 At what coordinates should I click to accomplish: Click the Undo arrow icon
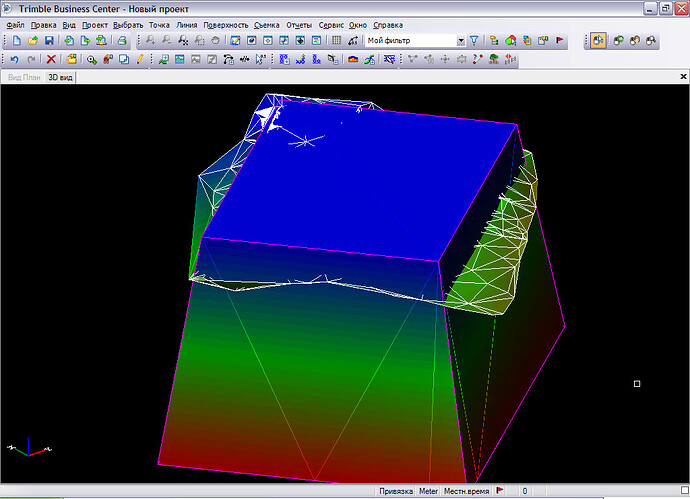tap(15, 59)
